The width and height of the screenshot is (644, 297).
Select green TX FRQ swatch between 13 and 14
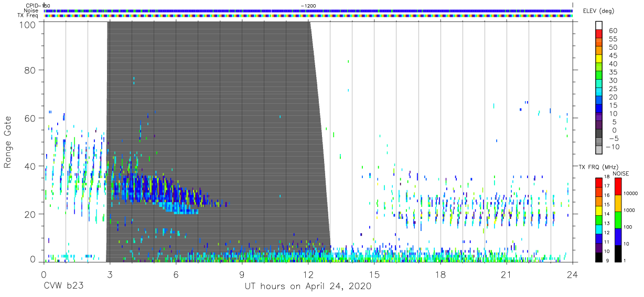point(599,219)
